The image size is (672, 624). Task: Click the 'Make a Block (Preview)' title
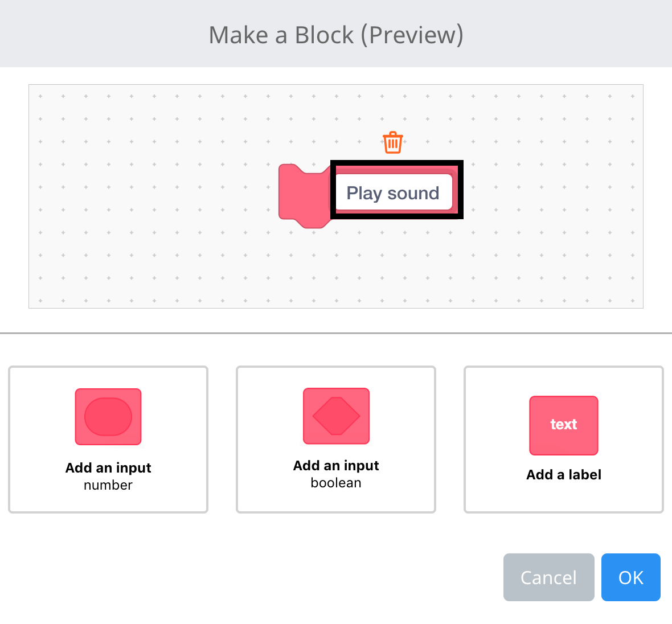pyautogui.click(x=336, y=34)
